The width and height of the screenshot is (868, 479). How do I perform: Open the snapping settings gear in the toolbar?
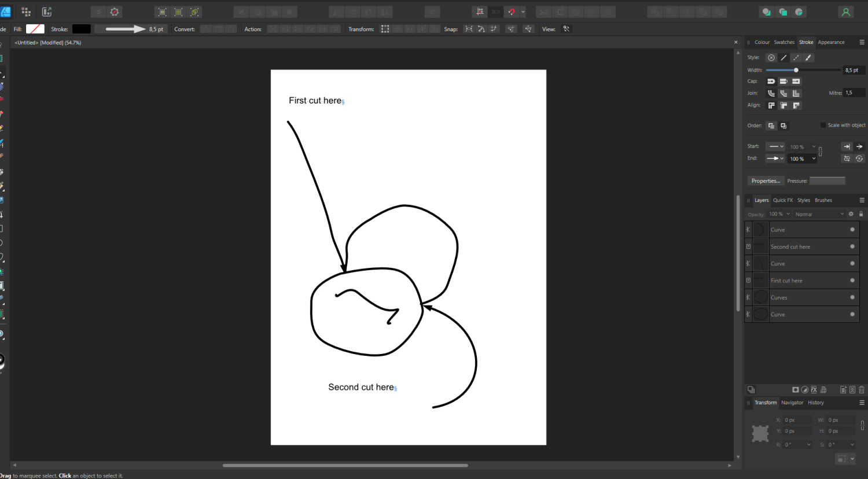point(114,12)
